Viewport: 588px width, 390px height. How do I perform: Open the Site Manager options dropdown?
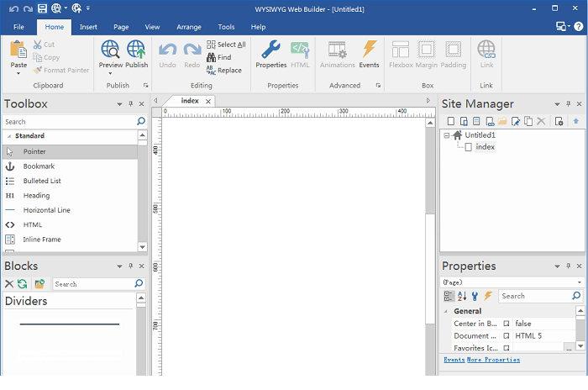(557, 104)
